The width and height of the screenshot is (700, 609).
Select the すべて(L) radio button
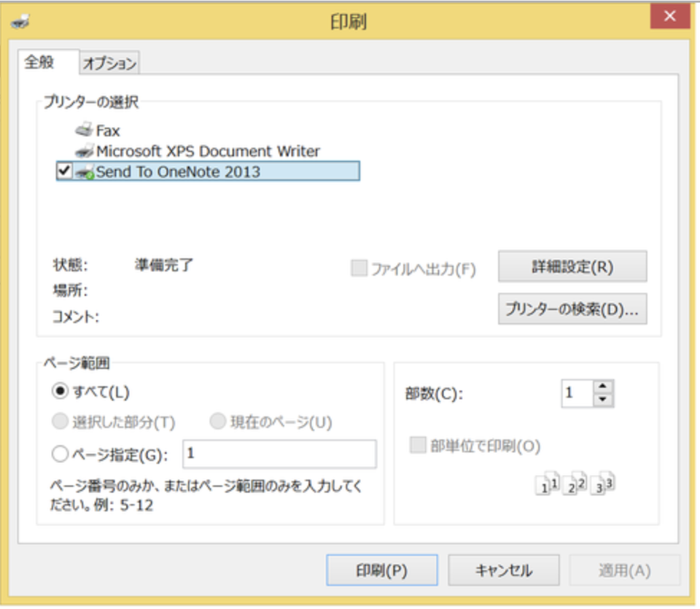point(60,391)
